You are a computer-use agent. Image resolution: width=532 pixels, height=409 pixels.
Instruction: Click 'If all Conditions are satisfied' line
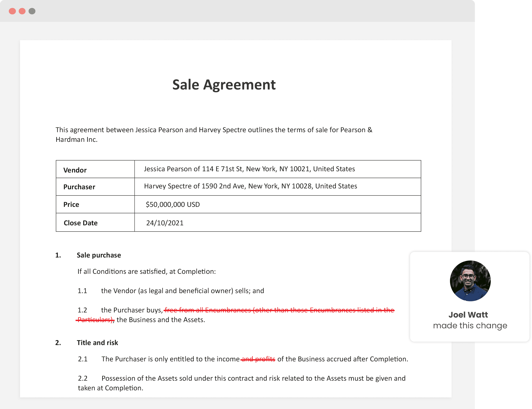(x=147, y=271)
